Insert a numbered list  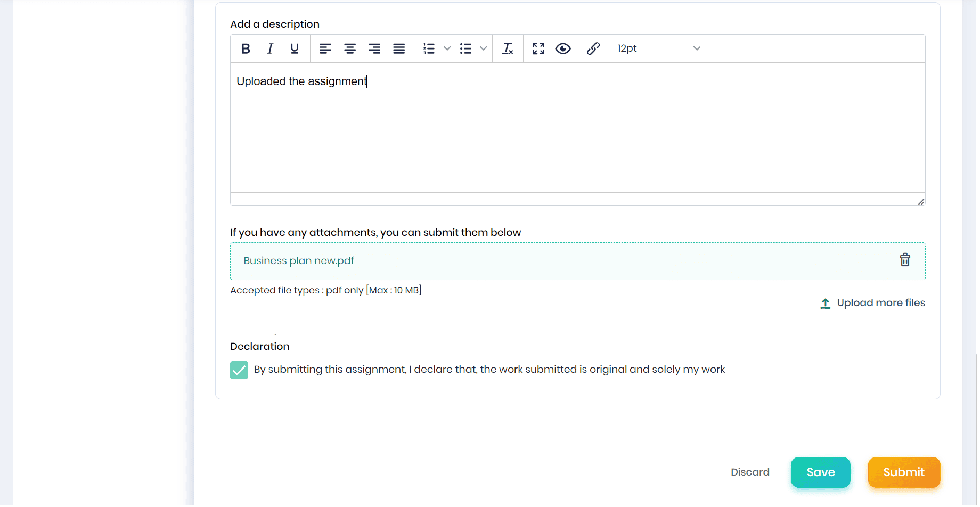click(x=429, y=48)
